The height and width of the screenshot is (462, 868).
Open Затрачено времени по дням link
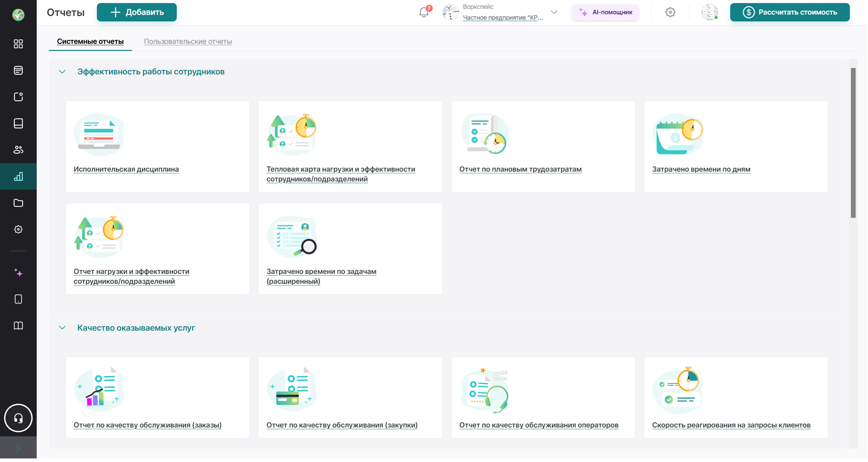tap(701, 169)
